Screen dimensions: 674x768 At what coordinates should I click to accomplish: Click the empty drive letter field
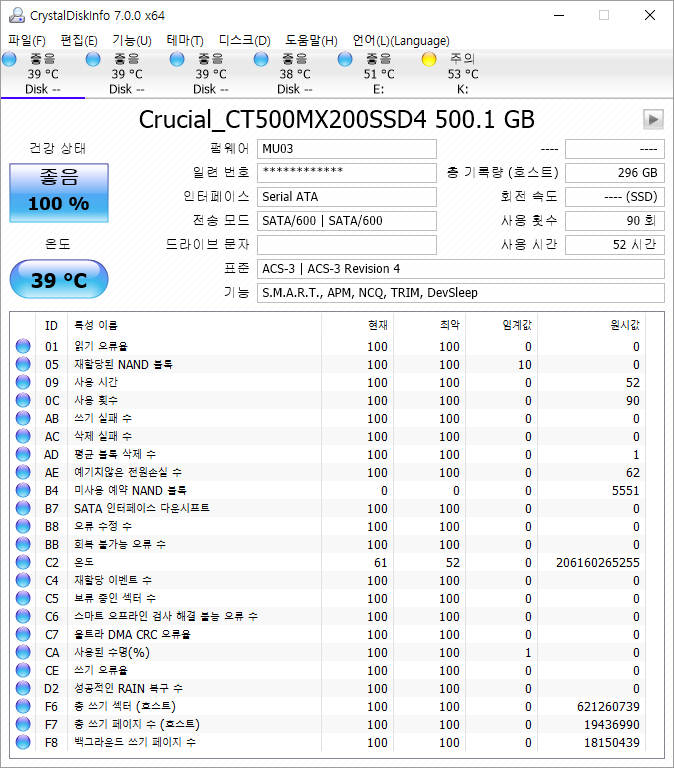(347, 245)
